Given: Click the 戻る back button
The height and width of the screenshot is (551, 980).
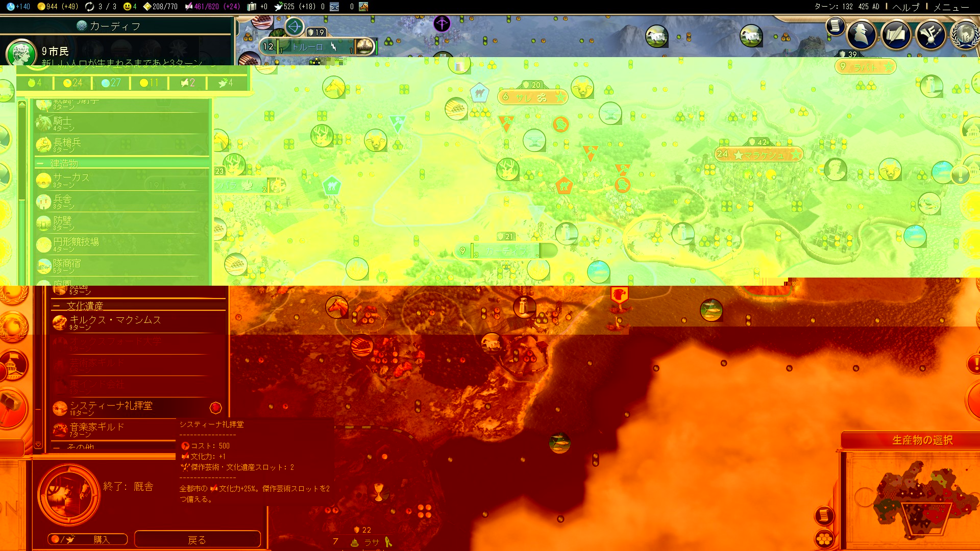Looking at the screenshot, I should coord(197,539).
